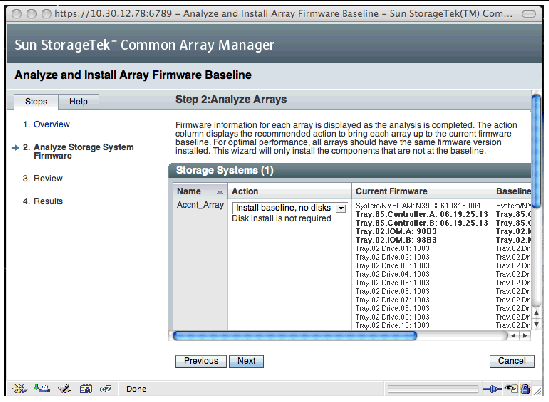549x402 pixels.
Task: Switch to the Help tab
Action: 78,102
